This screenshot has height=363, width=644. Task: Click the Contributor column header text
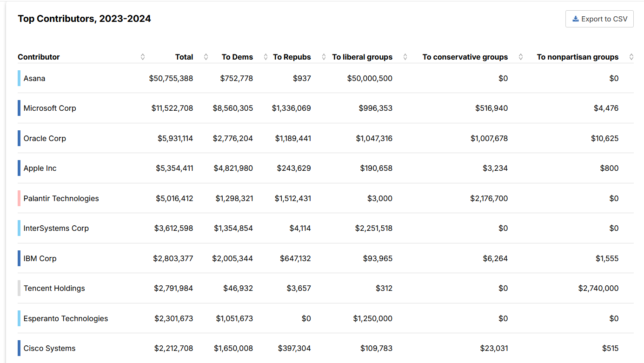[39, 57]
